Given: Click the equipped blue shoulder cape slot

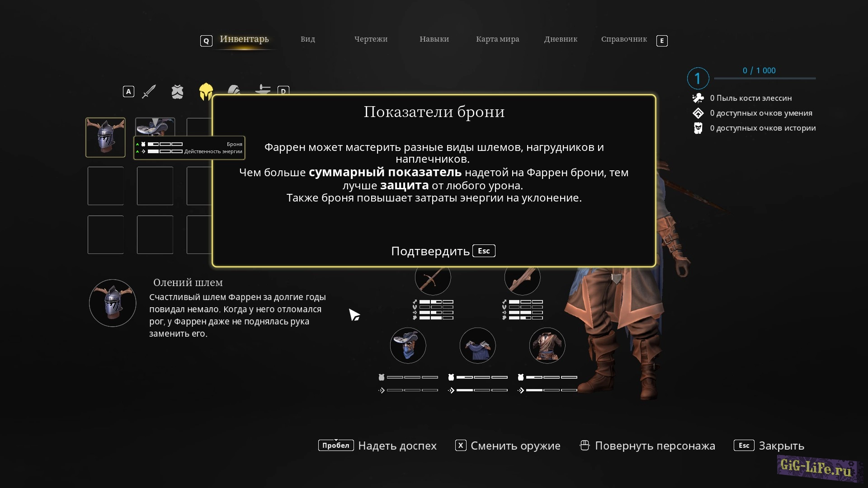Looking at the screenshot, I should 477,346.
